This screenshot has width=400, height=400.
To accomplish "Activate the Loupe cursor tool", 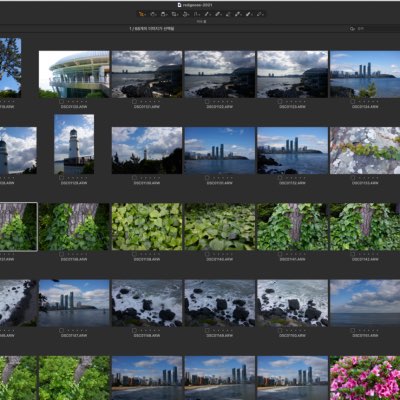I will [x=163, y=14].
